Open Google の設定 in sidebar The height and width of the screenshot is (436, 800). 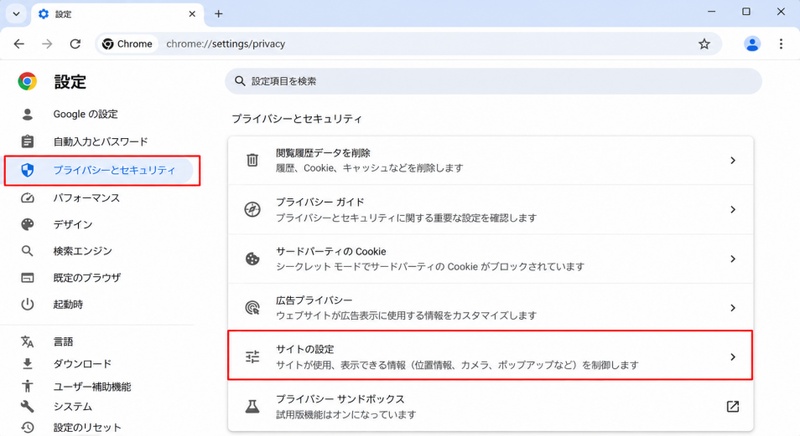(85, 114)
